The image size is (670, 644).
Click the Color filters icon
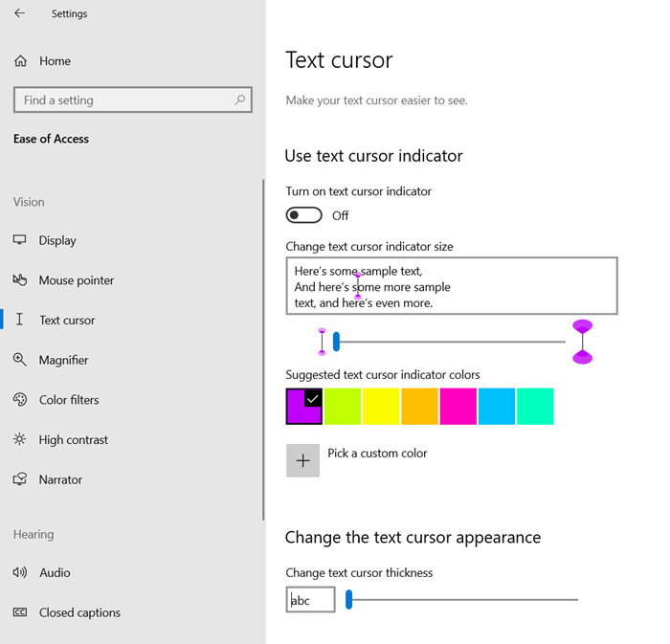point(20,400)
